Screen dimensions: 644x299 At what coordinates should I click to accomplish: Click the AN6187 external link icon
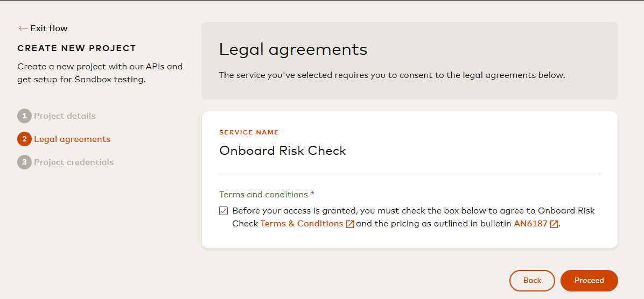click(554, 224)
